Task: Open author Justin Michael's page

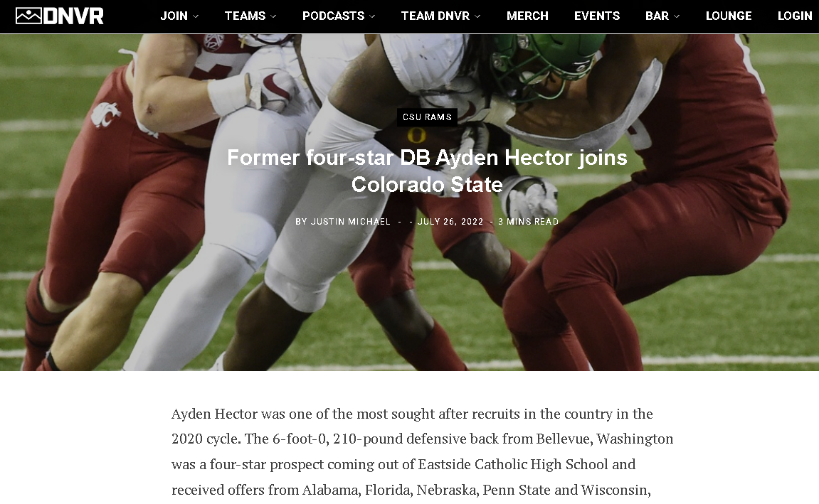Action: (351, 221)
